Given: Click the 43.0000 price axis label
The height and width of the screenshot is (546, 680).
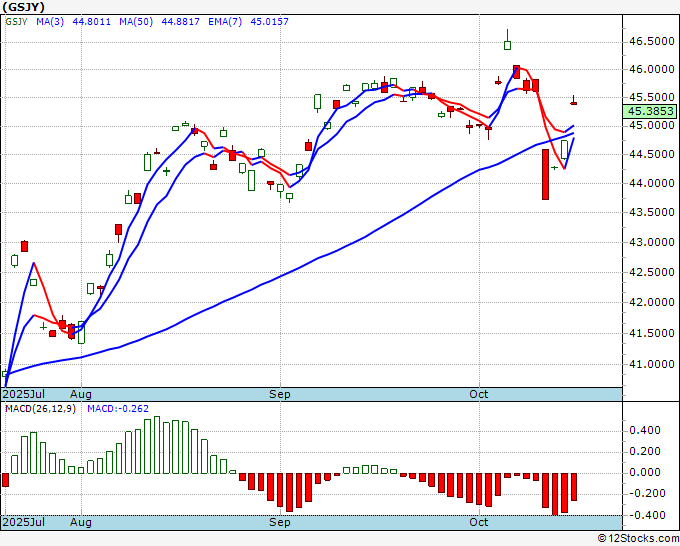Looking at the screenshot, I should (652, 242).
